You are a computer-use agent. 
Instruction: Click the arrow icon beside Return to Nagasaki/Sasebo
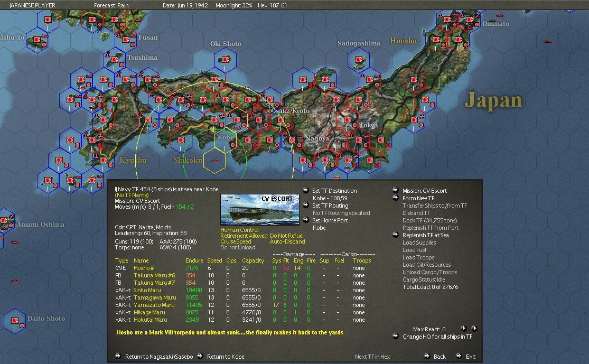(x=118, y=356)
